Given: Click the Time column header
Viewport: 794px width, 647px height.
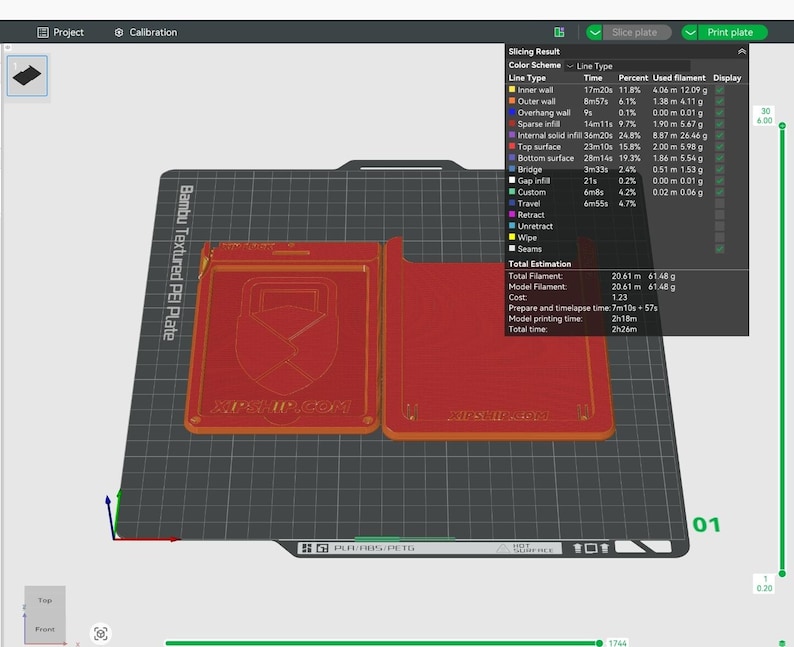Looking at the screenshot, I should 593,78.
